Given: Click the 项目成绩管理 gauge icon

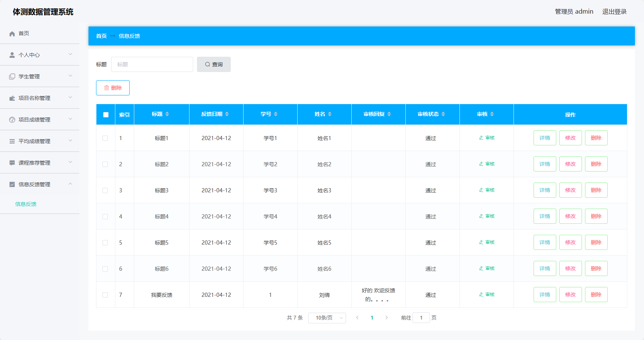Looking at the screenshot, I should pos(12,120).
